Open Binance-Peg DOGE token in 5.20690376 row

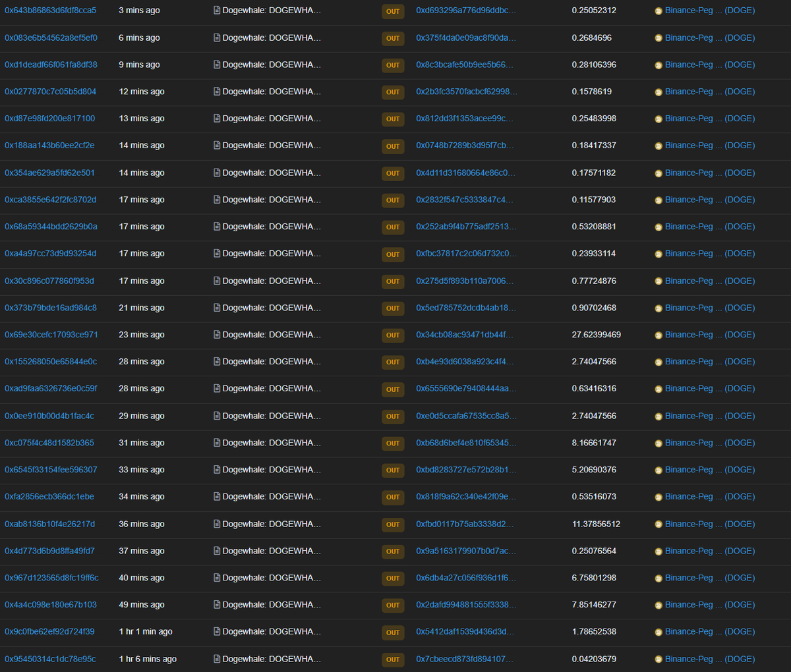coord(710,470)
